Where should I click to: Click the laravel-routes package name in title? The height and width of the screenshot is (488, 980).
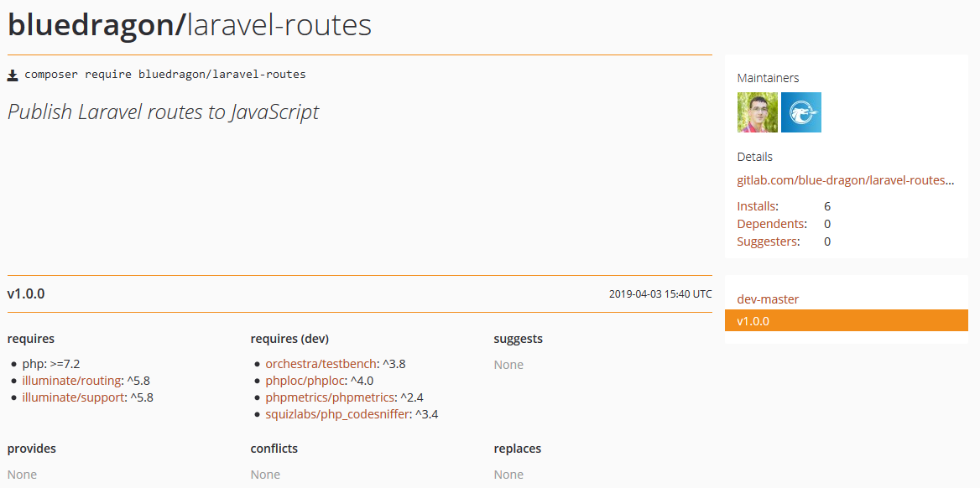pos(279,25)
